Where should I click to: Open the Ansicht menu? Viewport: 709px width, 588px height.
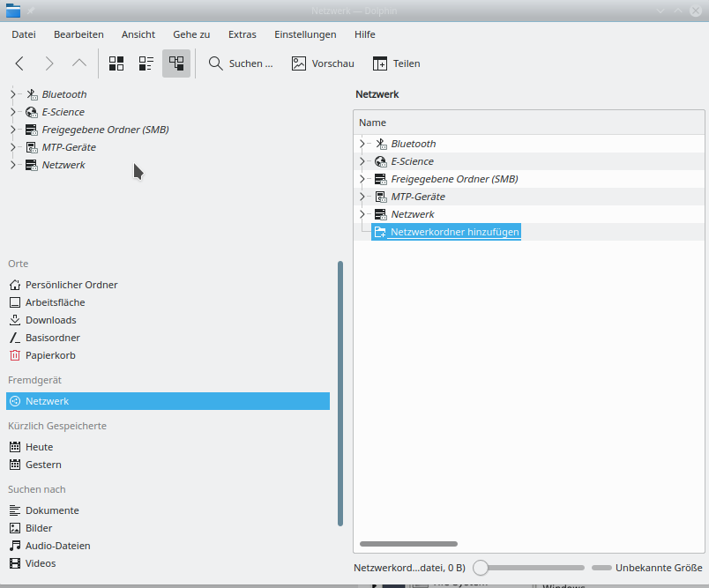(138, 34)
